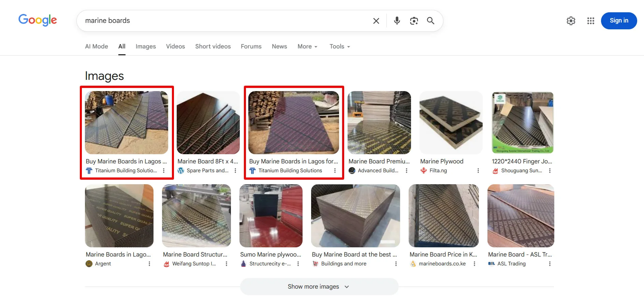
Task: Click the Sign in button
Action: pos(618,21)
